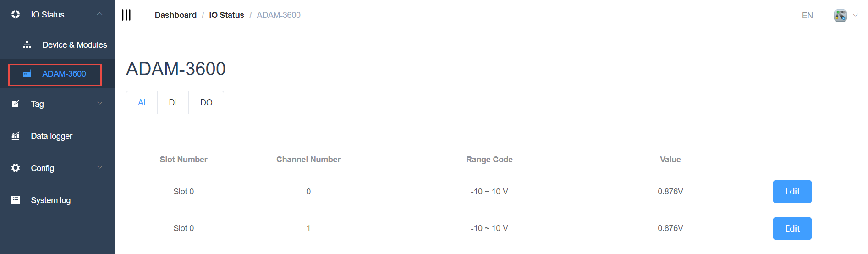This screenshot has height=254, width=868.
Task: Collapse the IO Status menu chevron
Action: pyautogui.click(x=99, y=14)
